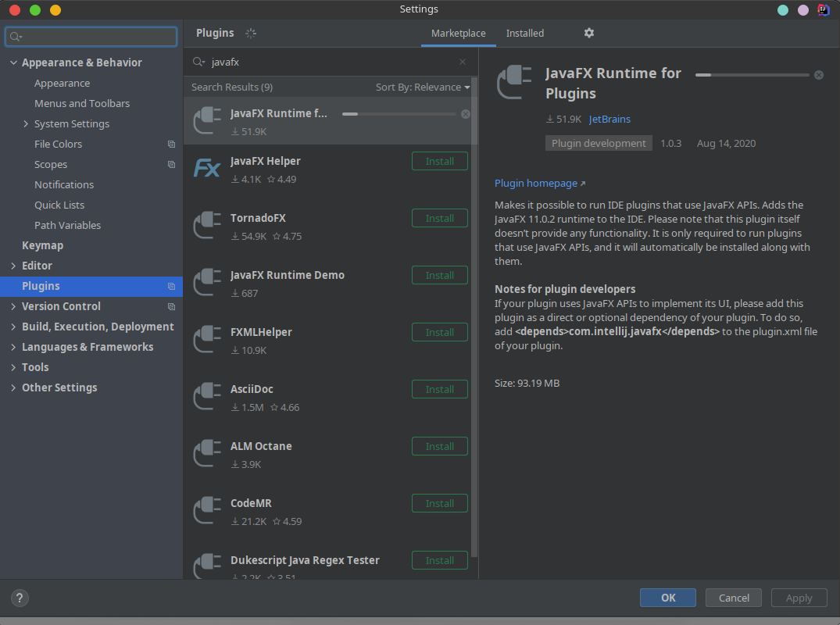Click the large JavaFX Runtime plugin logo
Image resolution: width=840 pixels, height=625 pixels.
click(514, 82)
